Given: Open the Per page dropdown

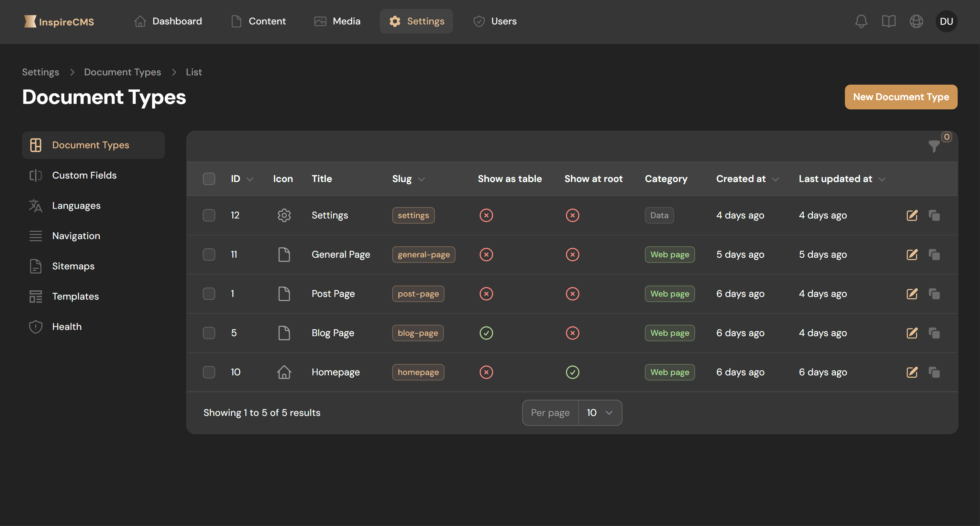Looking at the screenshot, I should point(600,412).
